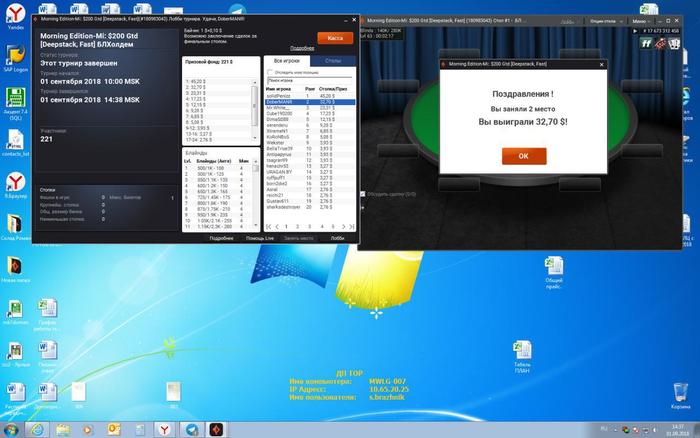Select player URAGAN.BY row
700x438 pixels.
click(310, 171)
